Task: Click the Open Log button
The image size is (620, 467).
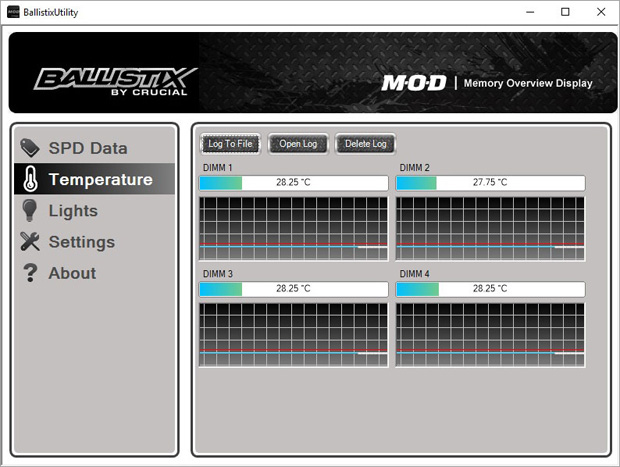Action: click(x=298, y=144)
